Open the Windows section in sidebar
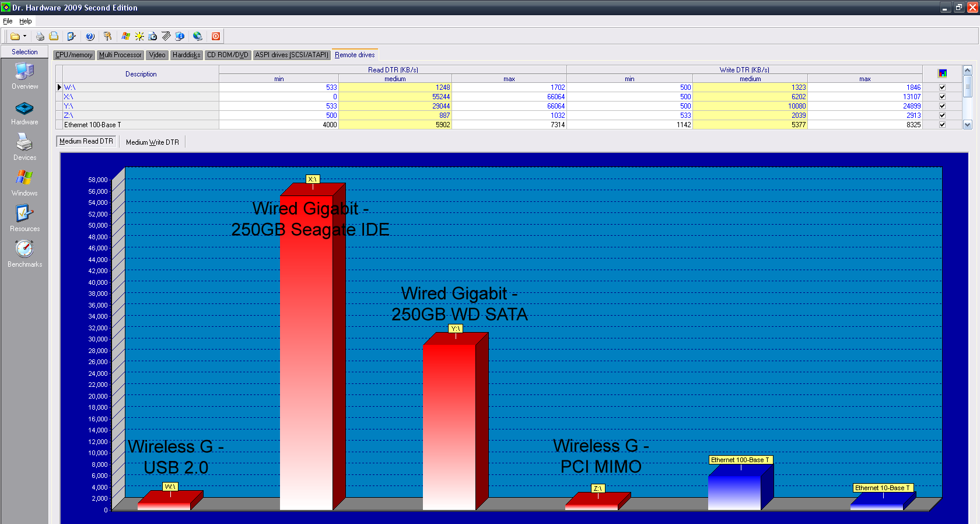 coord(24,183)
